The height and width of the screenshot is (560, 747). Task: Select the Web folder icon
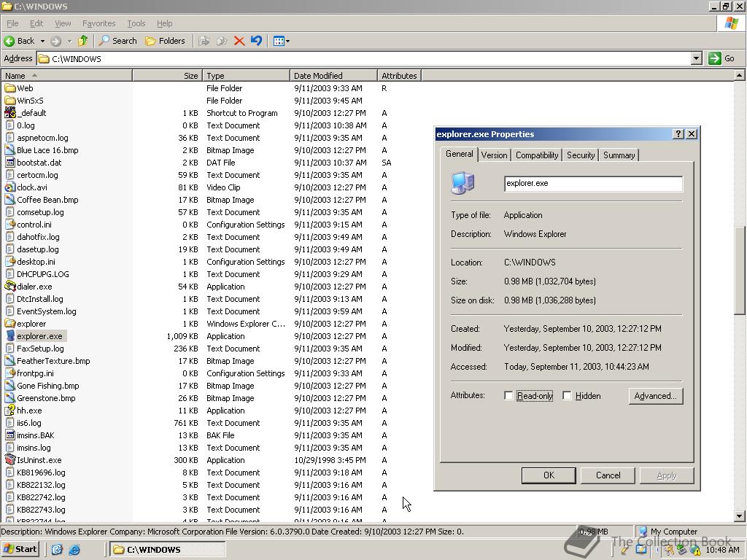point(9,88)
